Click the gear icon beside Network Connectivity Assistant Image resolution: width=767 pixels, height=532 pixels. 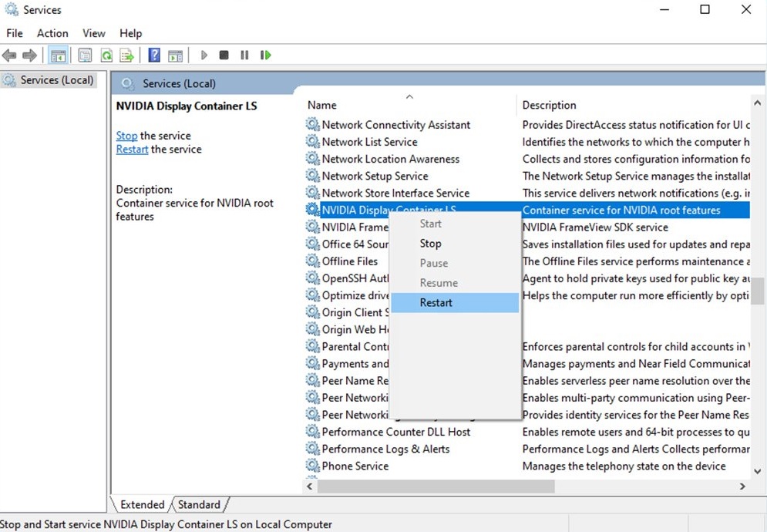pos(312,124)
